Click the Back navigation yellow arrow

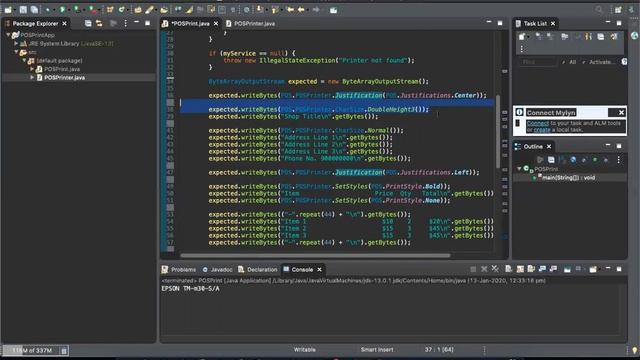click(301, 9)
